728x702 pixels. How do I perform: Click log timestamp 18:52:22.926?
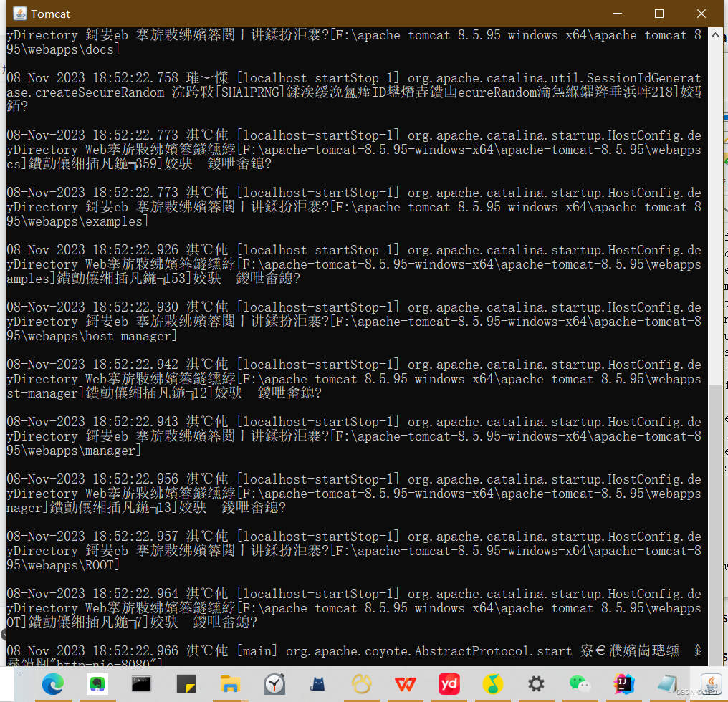point(135,249)
